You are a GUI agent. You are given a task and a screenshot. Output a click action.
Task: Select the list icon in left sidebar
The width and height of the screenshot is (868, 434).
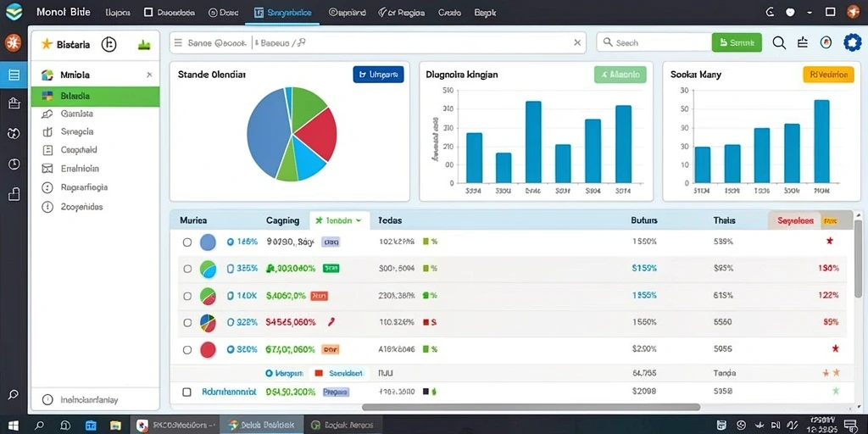[x=14, y=75]
